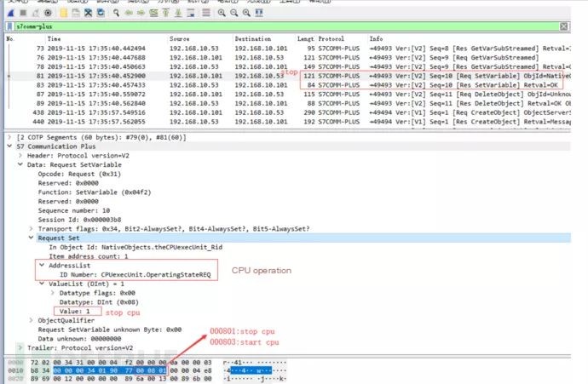Image resolution: width=588 pixels, height=384 pixels.
Task: Jump to first packet
Action: tap(166, 13)
